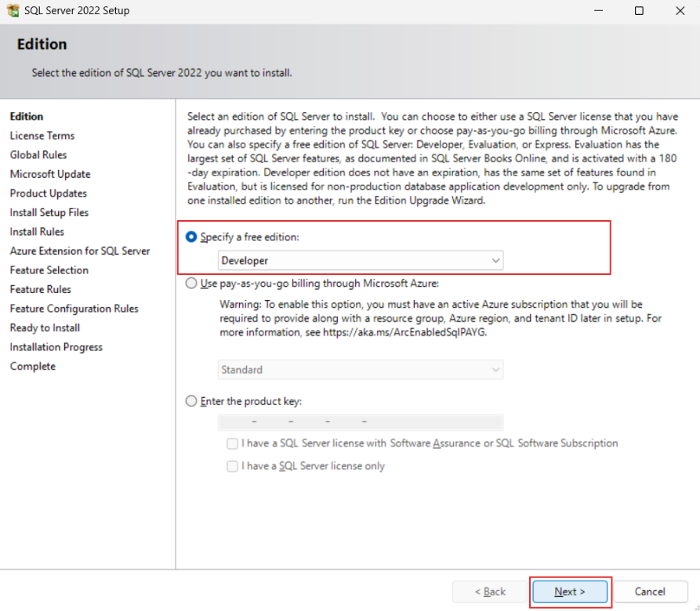Select 'Enter the product key' option

tap(192, 401)
